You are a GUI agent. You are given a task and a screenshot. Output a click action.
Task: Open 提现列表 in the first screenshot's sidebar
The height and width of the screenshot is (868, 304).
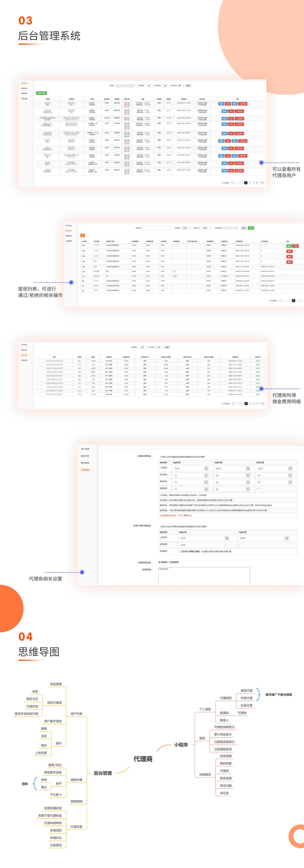pos(24,88)
